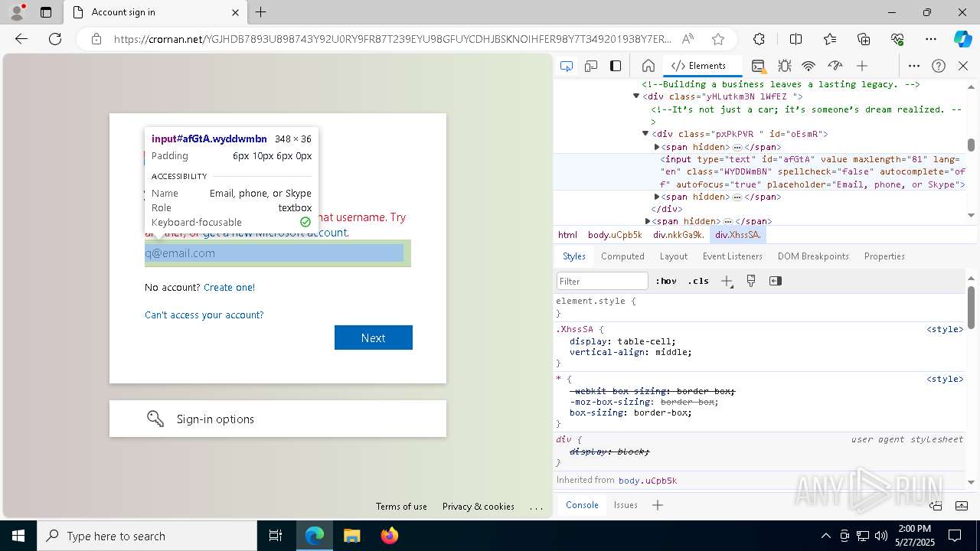Open Privacy & cookies link
The image size is (980, 551).
pyautogui.click(x=479, y=507)
